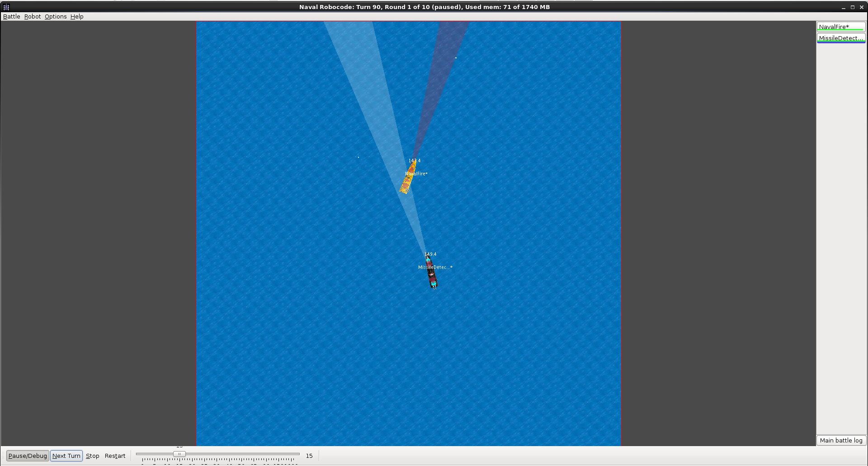Screen dimensions: 868x466
Task: Open the Options menu
Action: 55,16
